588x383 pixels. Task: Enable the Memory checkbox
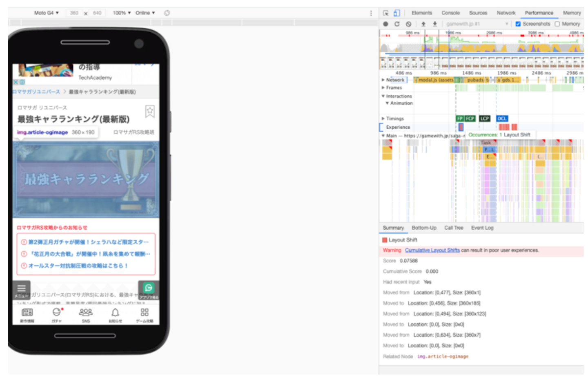[557, 24]
